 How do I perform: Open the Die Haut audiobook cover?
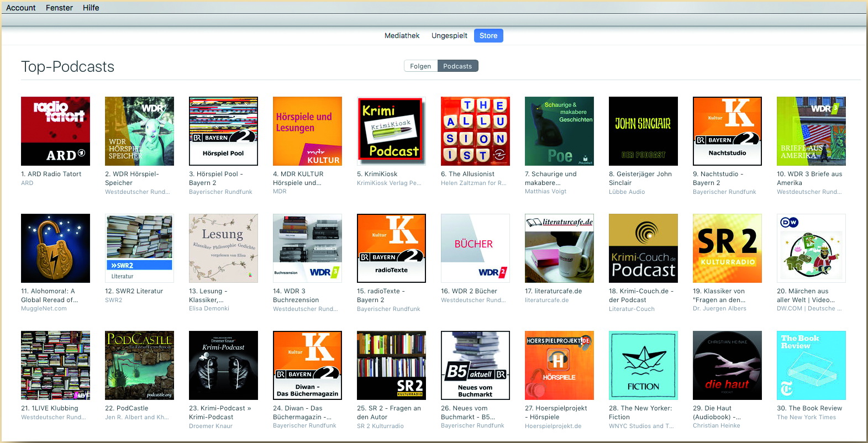[x=727, y=365]
